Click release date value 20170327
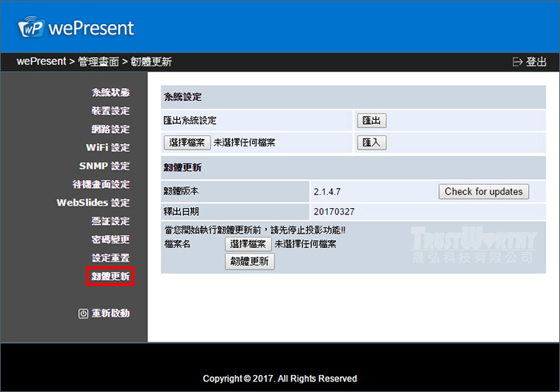The height and width of the screenshot is (392, 560). [x=334, y=212]
